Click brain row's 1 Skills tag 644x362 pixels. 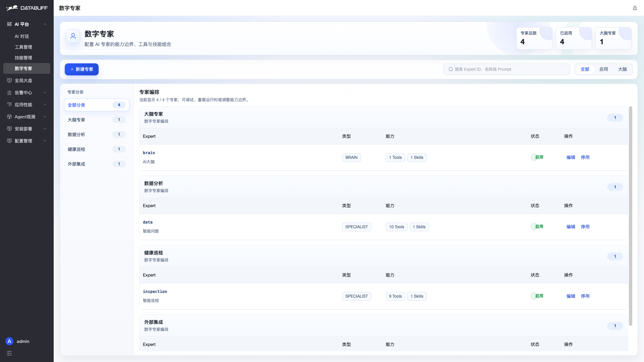coord(417,158)
